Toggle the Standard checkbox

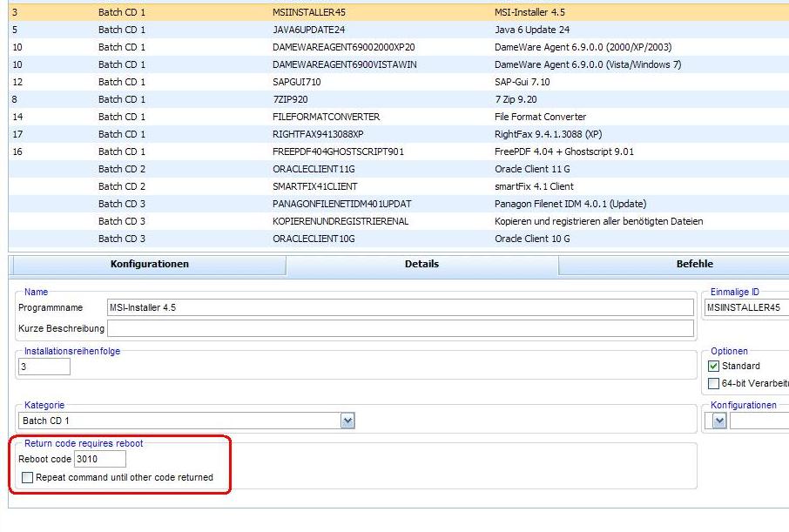713,366
